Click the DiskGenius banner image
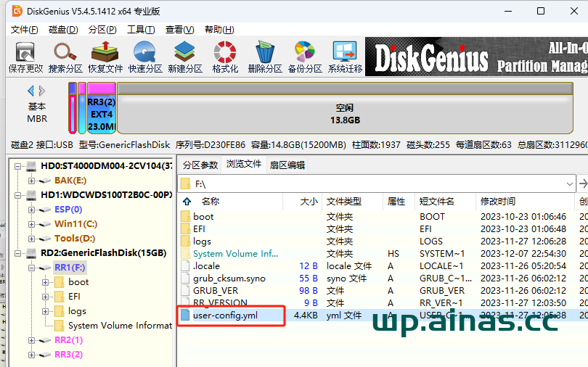This screenshot has width=588, height=367. pyautogui.click(x=476, y=57)
